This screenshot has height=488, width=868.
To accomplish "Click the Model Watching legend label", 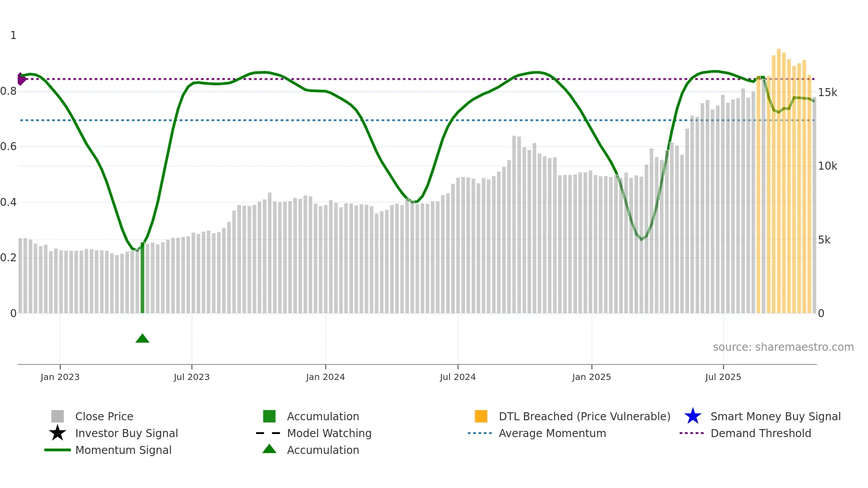I will [329, 433].
